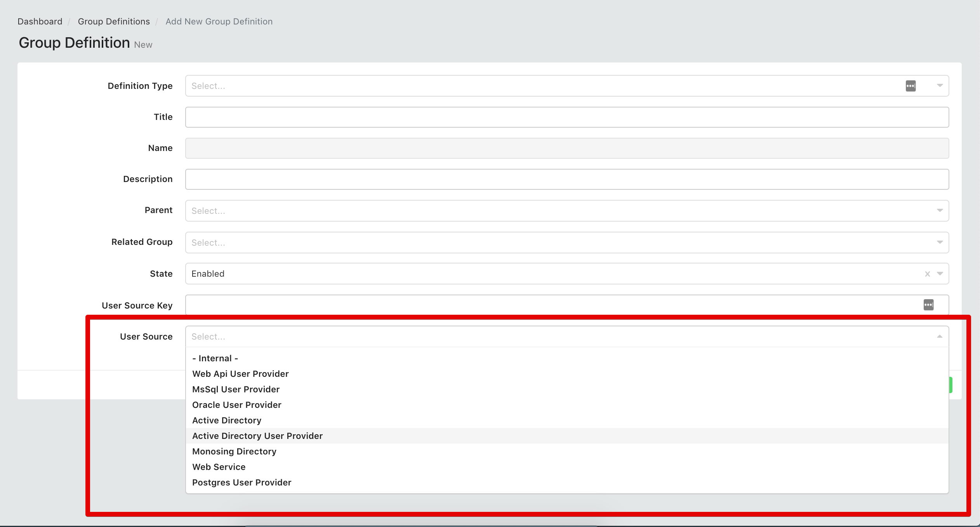Choose Active Directory User Provider
Image resolution: width=980 pixels, height=527 pixels.
tap(257, 436)
